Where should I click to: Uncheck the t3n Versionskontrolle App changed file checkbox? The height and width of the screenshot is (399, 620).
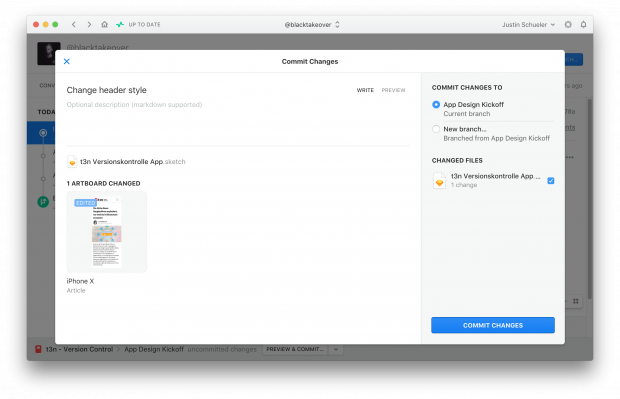(550, 181)
